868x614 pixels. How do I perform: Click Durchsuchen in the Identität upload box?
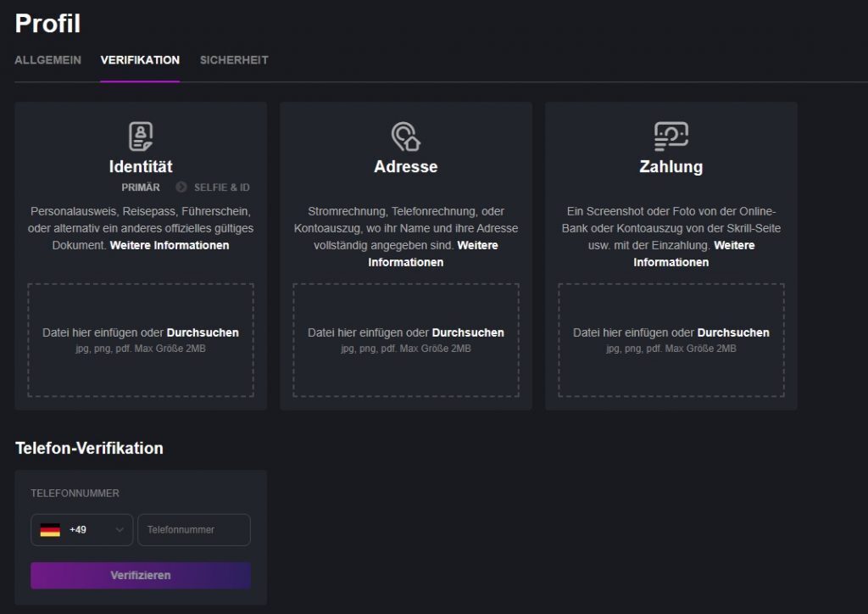point(203,332)
